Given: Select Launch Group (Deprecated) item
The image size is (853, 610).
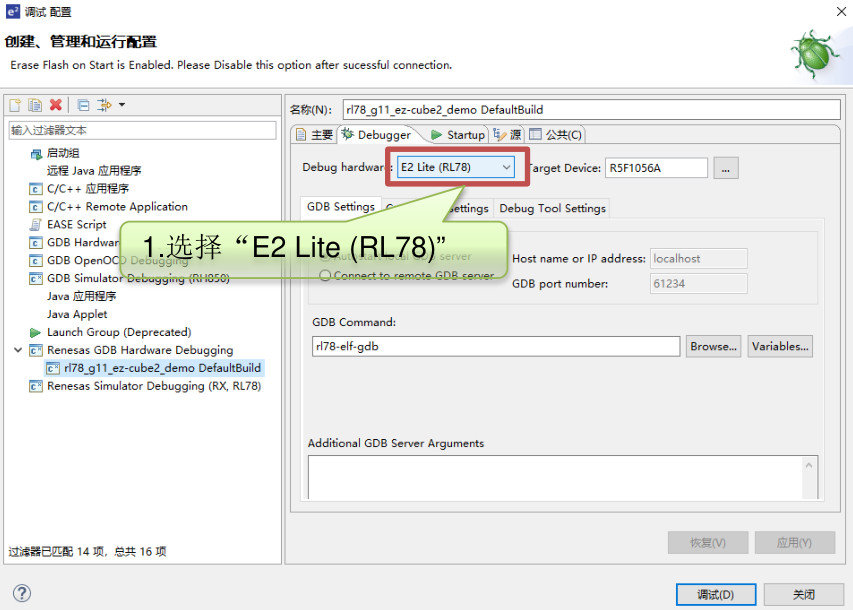Looking at the screenshot, I should 119,332.
